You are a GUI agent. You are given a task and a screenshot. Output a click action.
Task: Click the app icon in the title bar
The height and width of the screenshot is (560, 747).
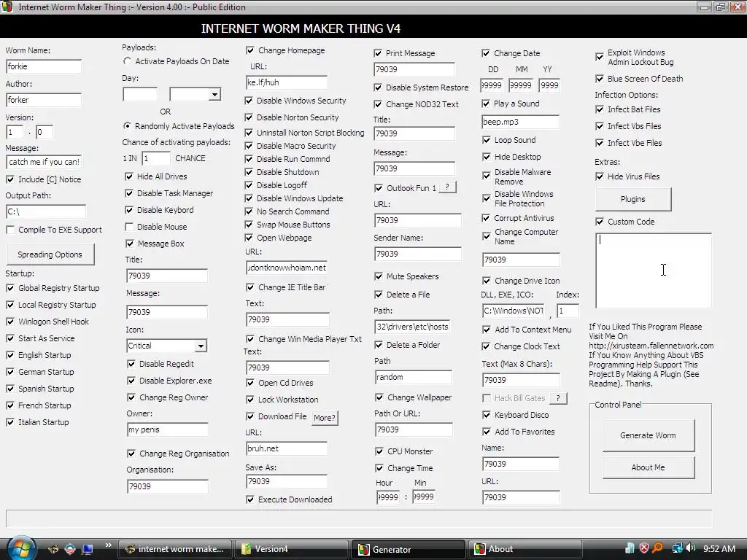coord(7,7)
